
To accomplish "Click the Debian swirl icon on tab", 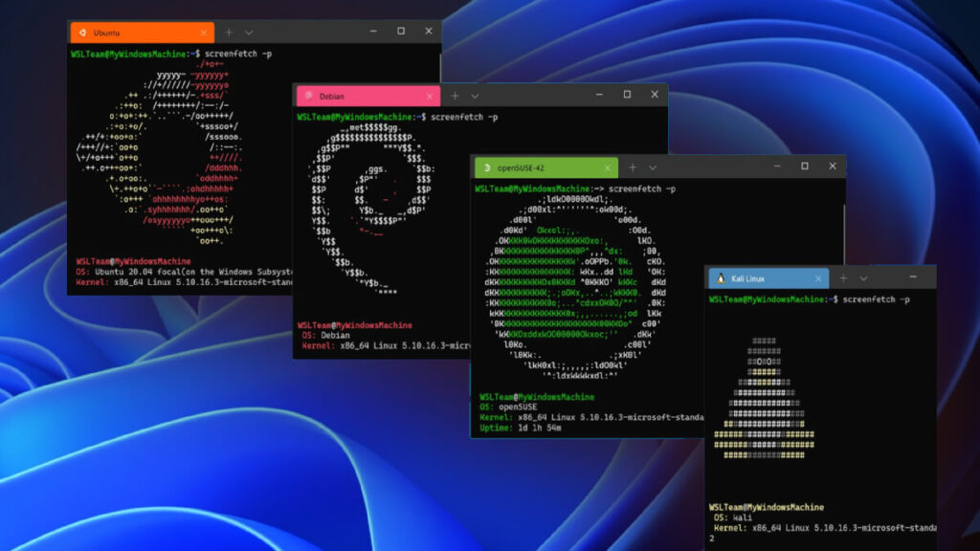I will pyautogui.click(x=309, y=96).
